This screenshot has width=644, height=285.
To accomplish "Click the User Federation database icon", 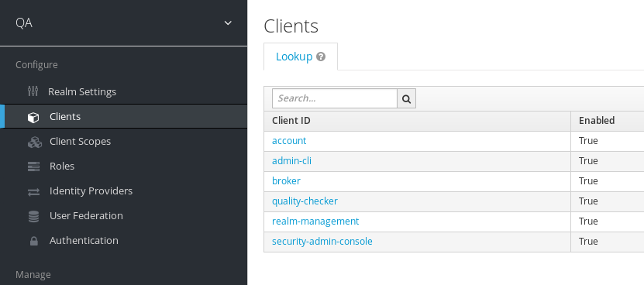I will click(x=33, y=216).
